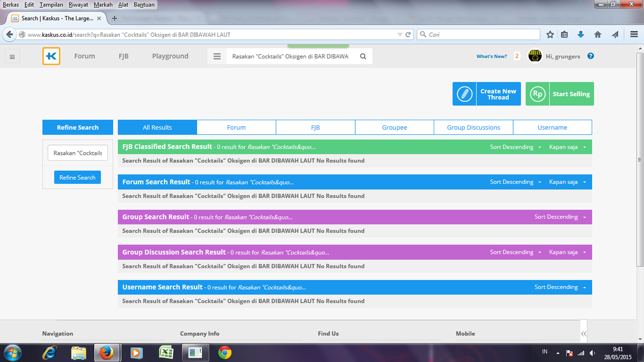The image size is (644, 362).
Task: Click the Refine Search text field
Action: coord(77,153)
